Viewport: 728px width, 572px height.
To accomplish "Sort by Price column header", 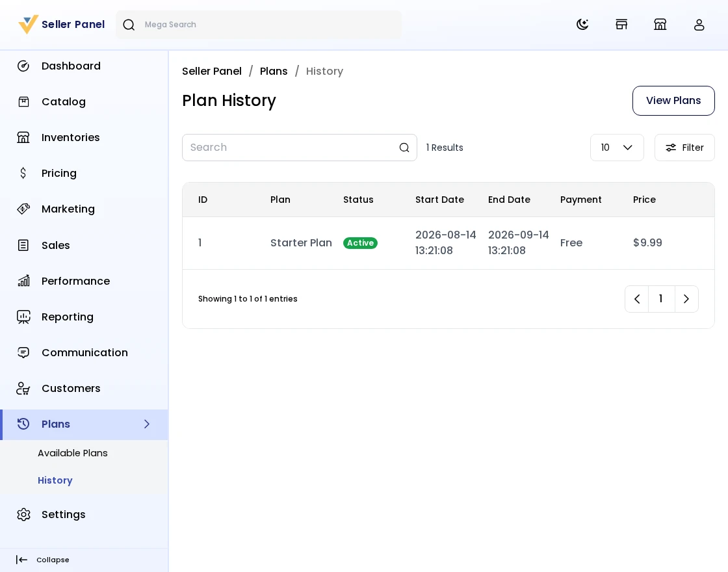I will [x=644, y=200].
